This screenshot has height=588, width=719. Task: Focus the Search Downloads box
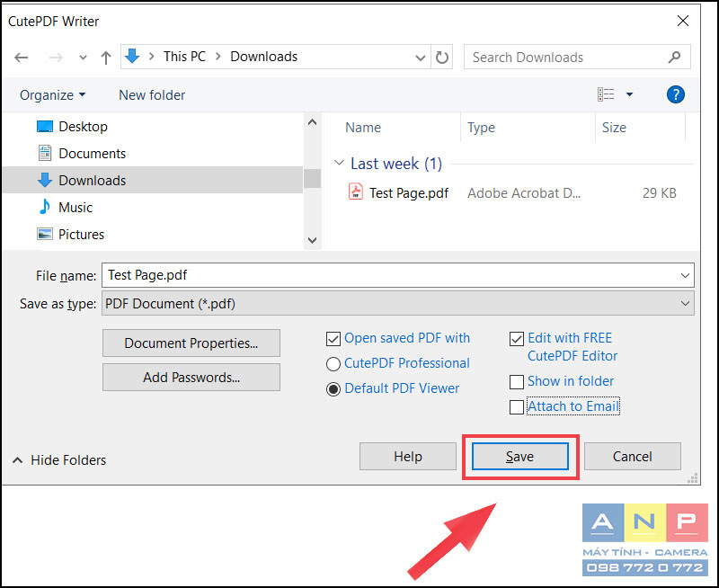tap(577, 57)
